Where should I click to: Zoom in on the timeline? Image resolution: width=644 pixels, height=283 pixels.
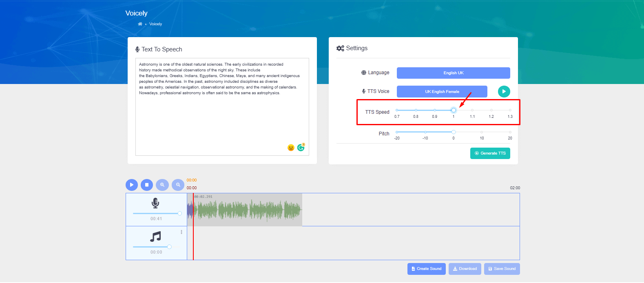(162, 185)
